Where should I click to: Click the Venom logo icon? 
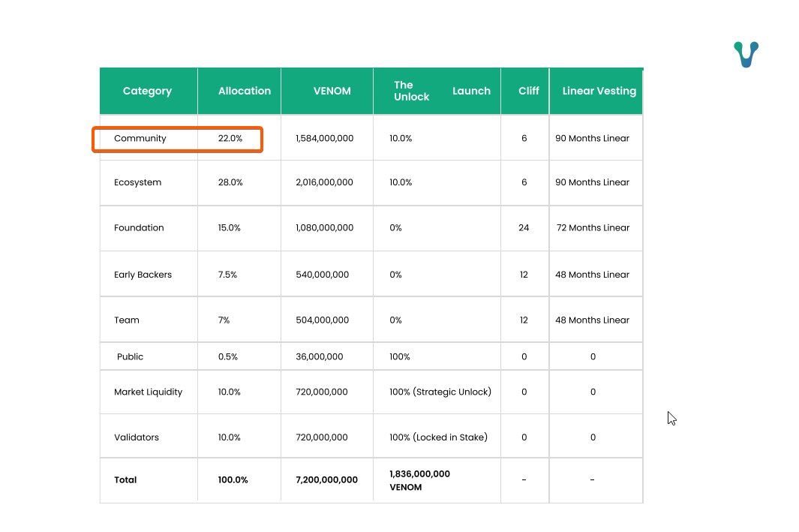click(745, 53)
